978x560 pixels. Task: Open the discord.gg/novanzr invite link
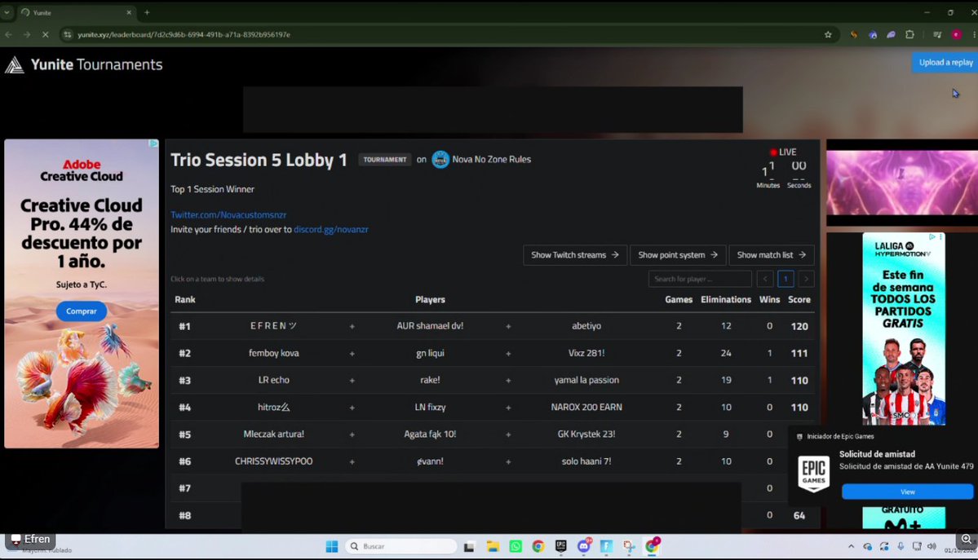330,230
